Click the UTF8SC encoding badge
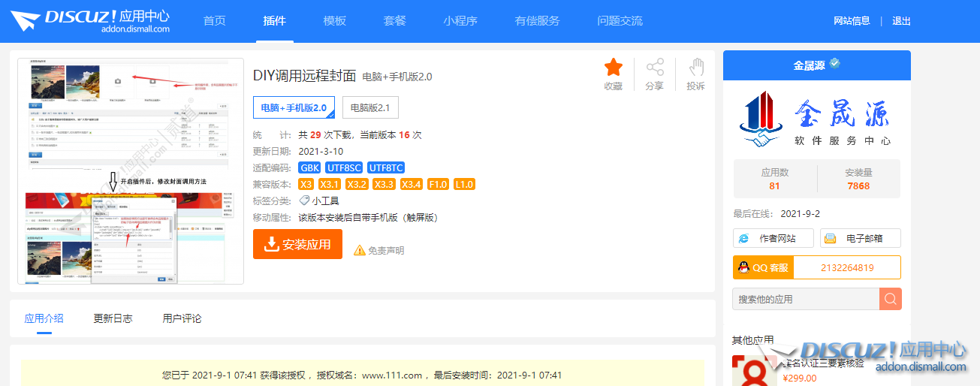 coord(344,167)
